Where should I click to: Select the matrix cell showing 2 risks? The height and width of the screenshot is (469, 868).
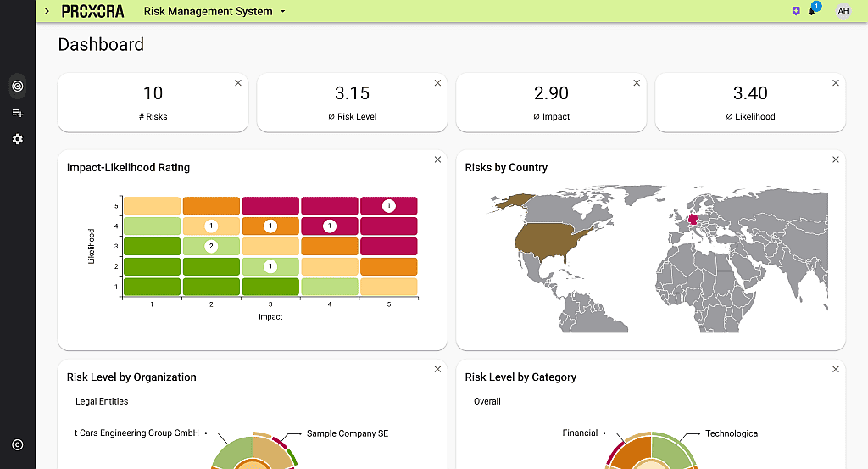[211, 246]
